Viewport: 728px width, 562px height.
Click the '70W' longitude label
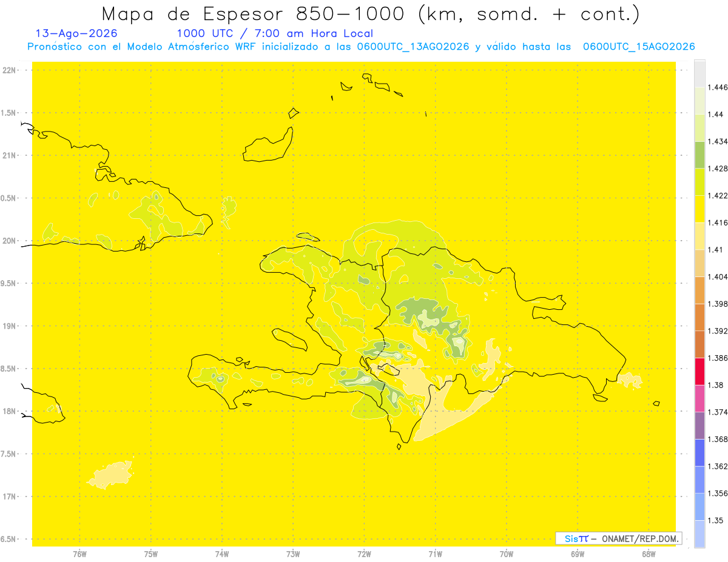507,554
